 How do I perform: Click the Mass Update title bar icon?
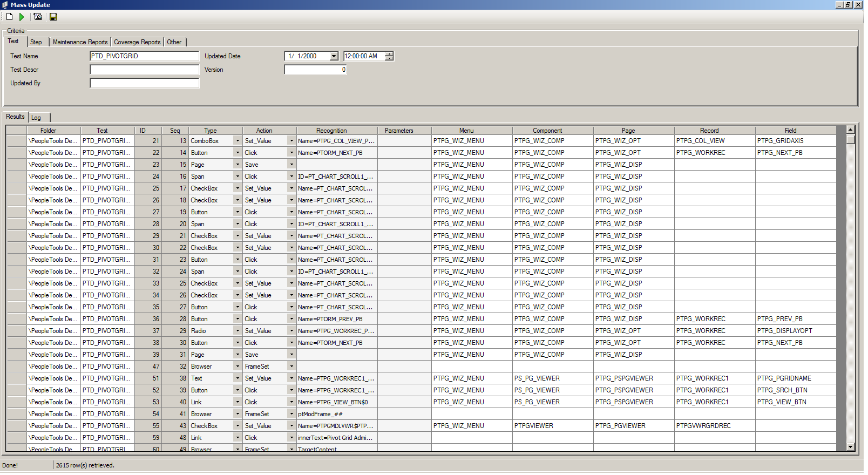coord(5,5)
